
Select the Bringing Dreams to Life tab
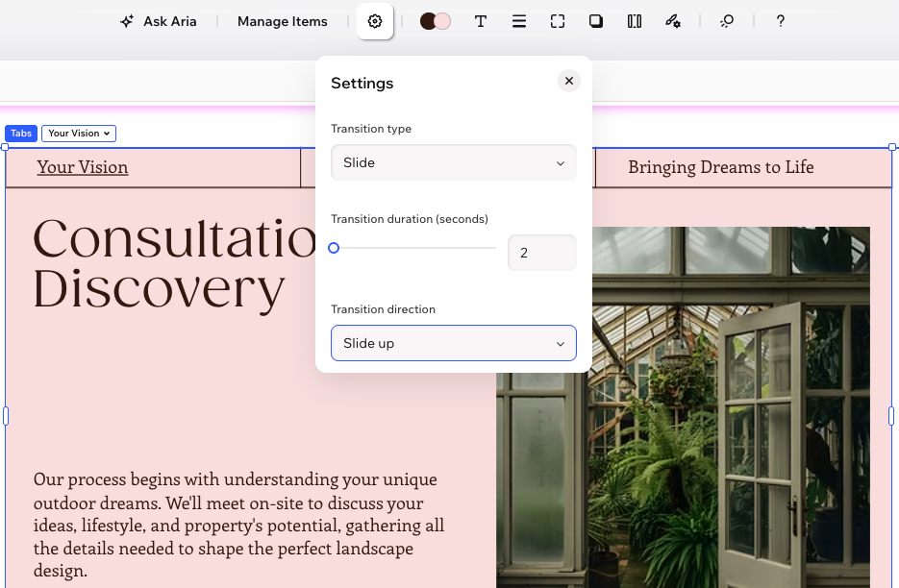[x=721, y=167]
